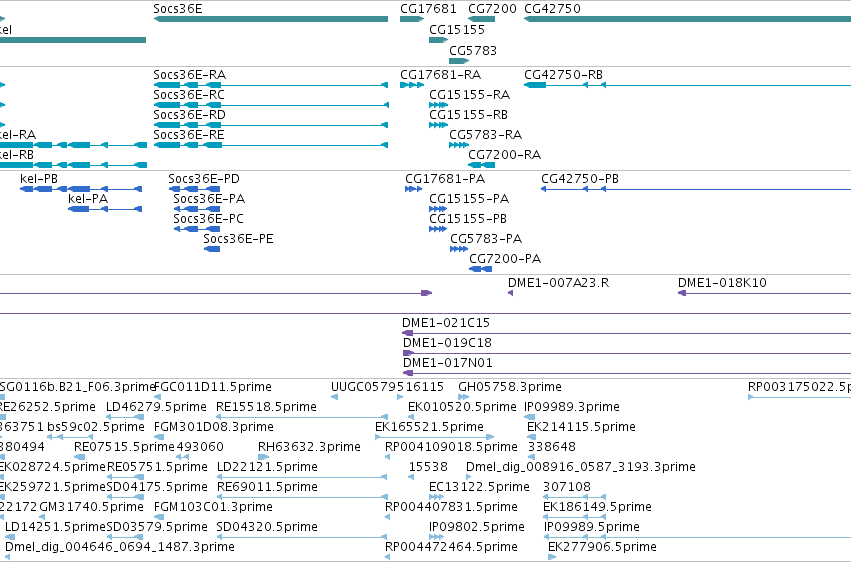851x562 pixels.
Task: Select the 307108 EST feature
Action: tap(574, 497)
